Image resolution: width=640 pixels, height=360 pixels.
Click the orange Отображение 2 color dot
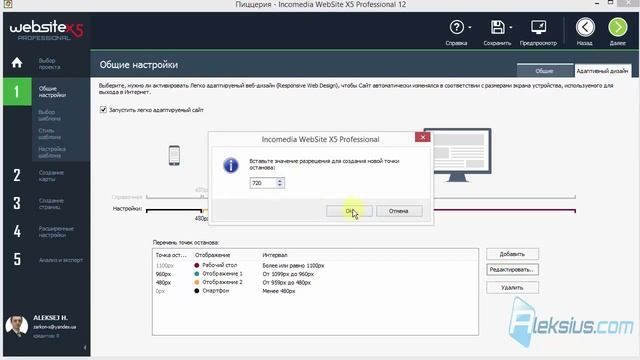click(197, 282)
